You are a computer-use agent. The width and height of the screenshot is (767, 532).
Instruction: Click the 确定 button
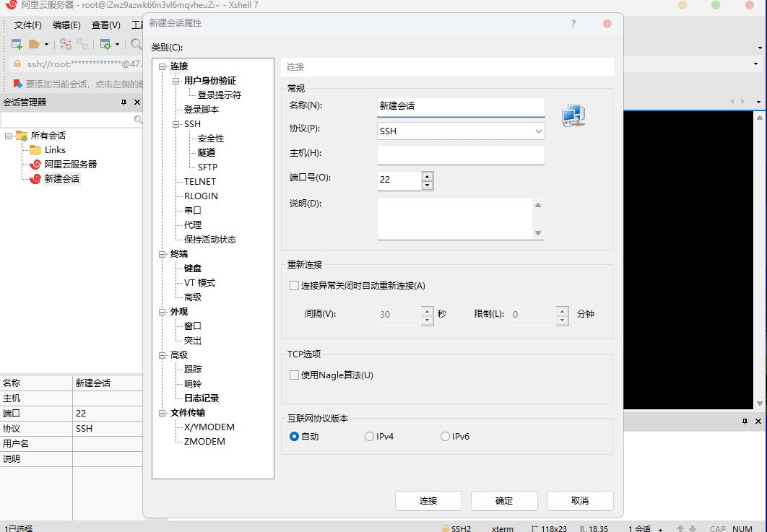coord(504,501)
